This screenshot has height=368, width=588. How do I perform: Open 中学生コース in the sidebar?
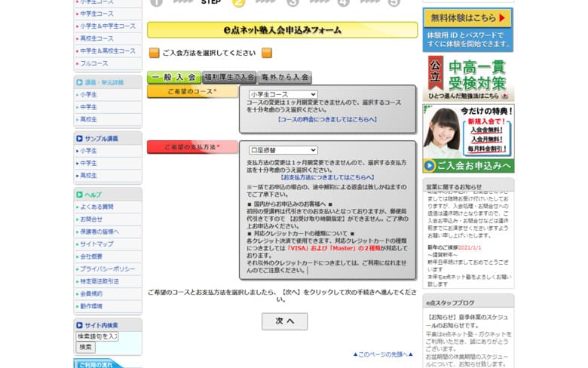pos(96,14)
